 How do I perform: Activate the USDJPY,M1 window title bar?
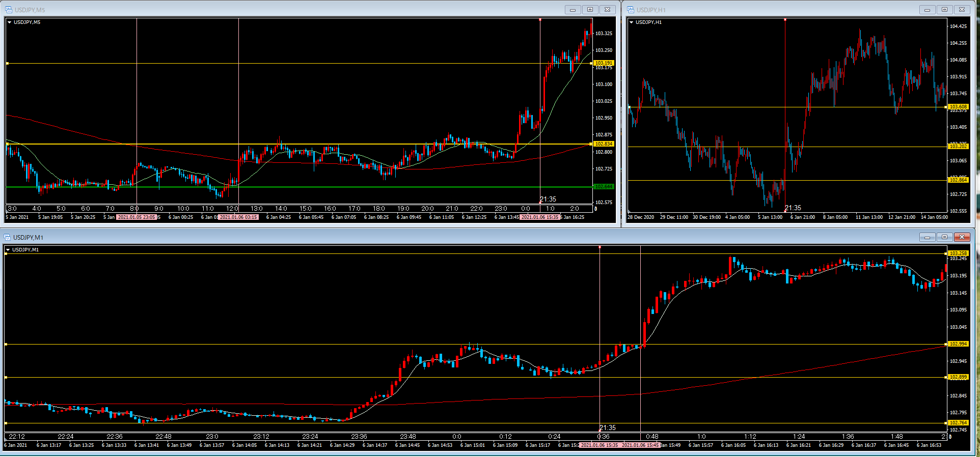point(458,237)
